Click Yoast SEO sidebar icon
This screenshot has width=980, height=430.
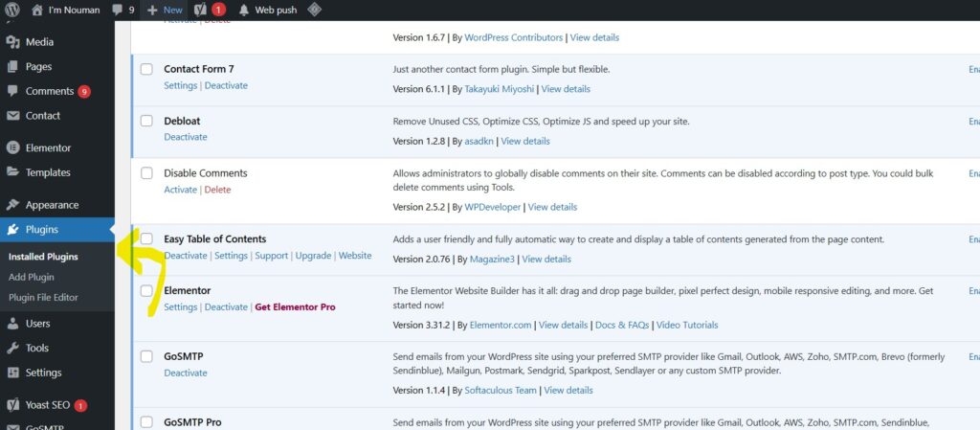click(x=12, y=405)
